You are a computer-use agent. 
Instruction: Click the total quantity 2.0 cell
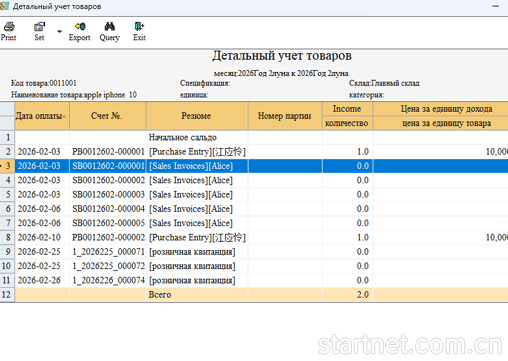coord(347,295)
